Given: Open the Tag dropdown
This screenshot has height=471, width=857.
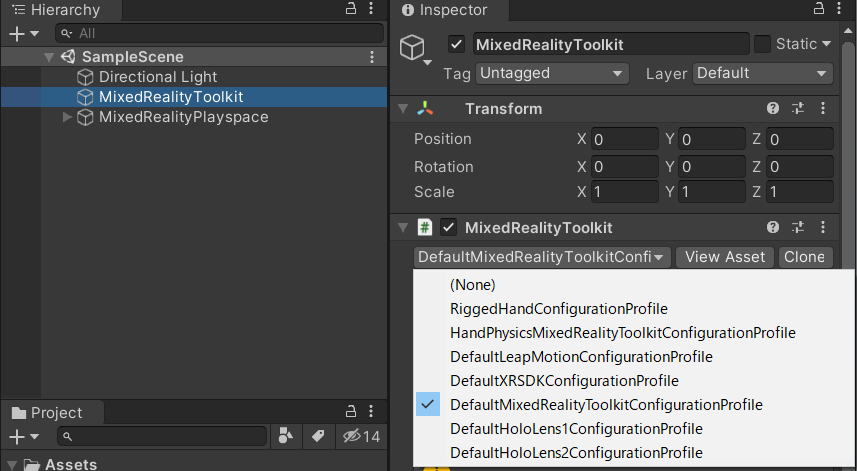Looking at the screenshot, I should tap(552, 73).
